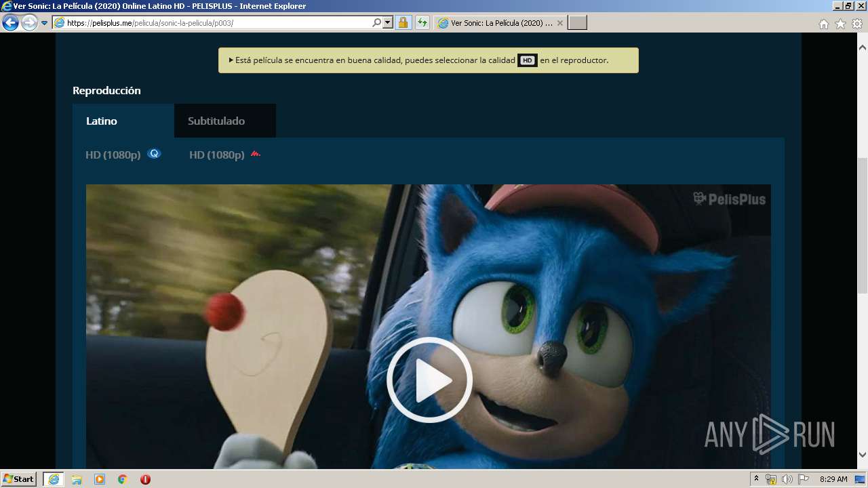The width and height of the screenshot is (868, 488).
Task: Select second HD (1080p) server with red icon
Action: coord(225,155)
